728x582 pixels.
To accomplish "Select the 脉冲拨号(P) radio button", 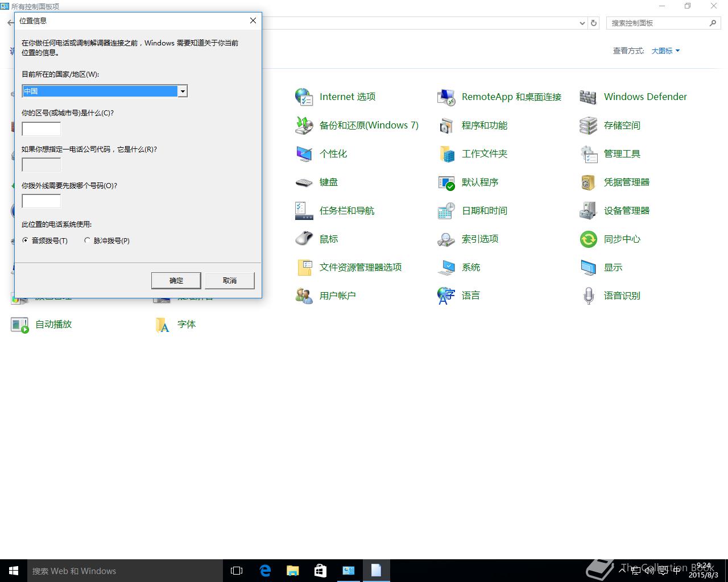I will point(87,240).
